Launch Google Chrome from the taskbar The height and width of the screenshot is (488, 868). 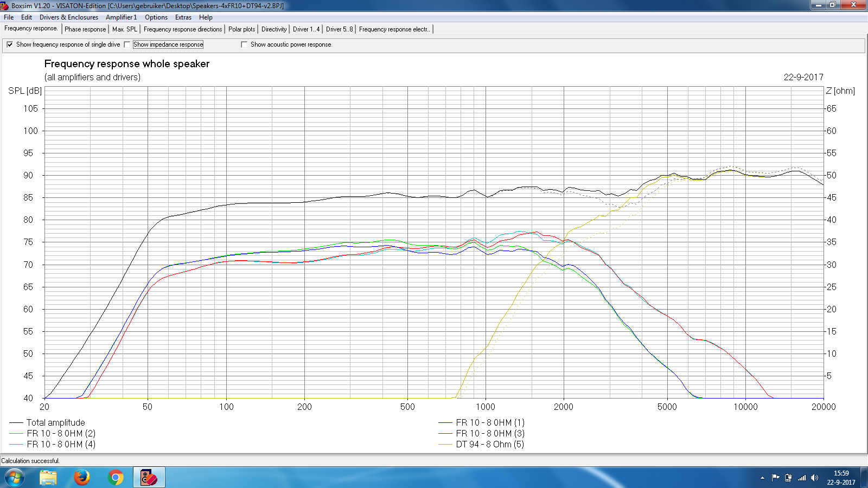115,478
